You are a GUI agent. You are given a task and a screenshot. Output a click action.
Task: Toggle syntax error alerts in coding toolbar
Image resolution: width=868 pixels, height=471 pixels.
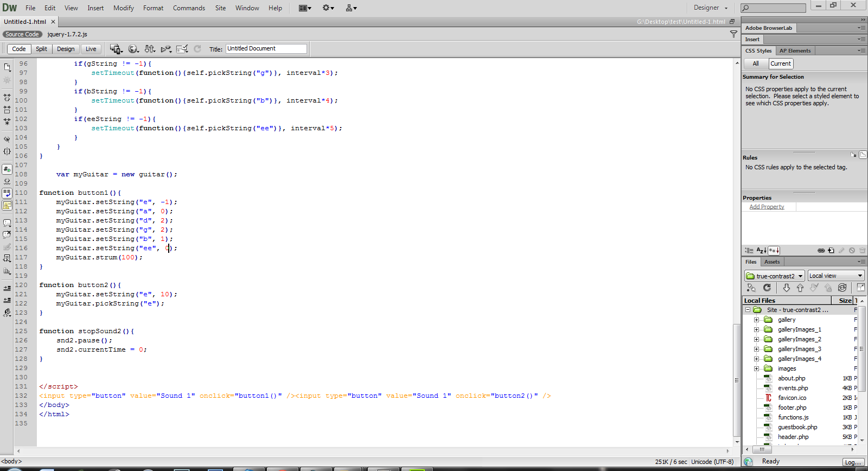coord(7,205)
